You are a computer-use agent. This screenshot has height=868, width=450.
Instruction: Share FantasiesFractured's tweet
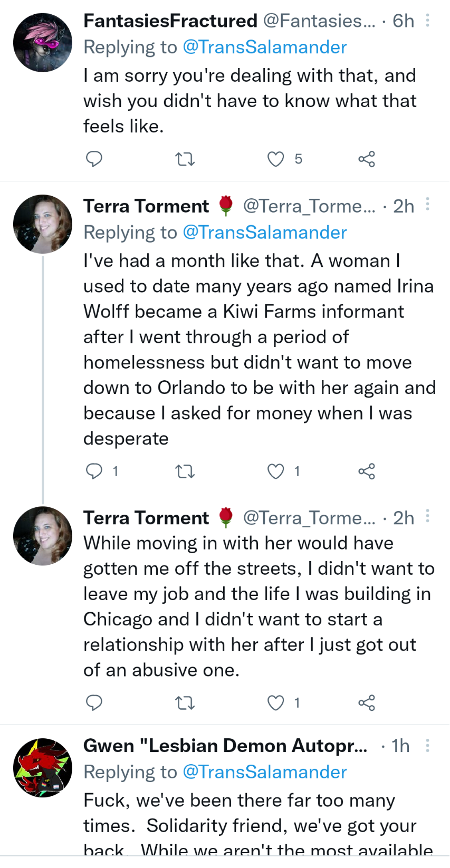(367, 159)
